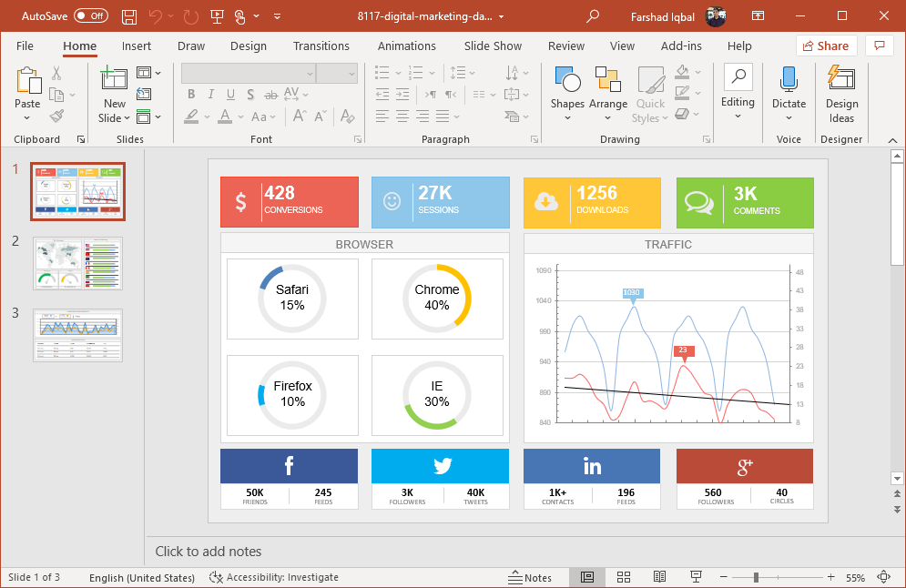Click the Shapes icon in Drawing group

(x=567, y=81)
